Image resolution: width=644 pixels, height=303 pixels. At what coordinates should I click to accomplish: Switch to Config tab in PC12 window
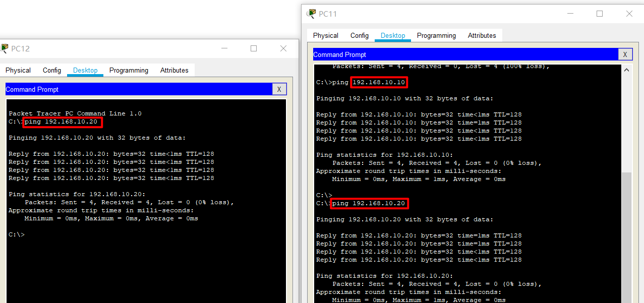tap(52, 70)
